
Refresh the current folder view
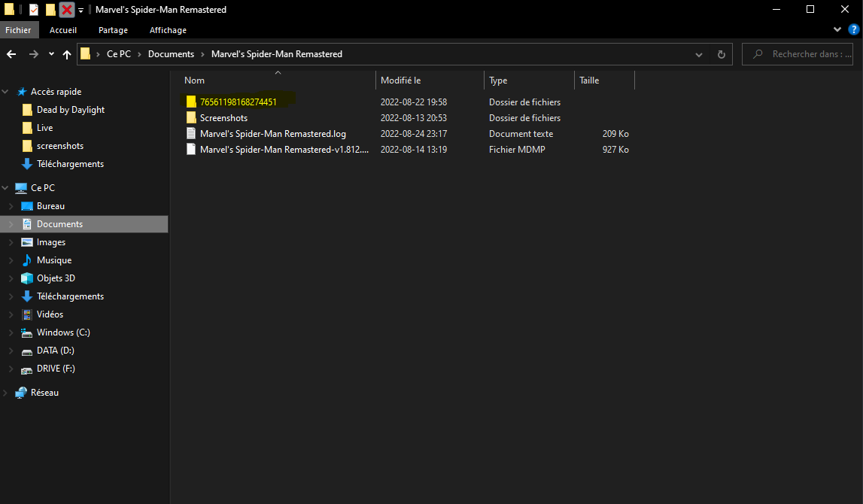(721, 54)
